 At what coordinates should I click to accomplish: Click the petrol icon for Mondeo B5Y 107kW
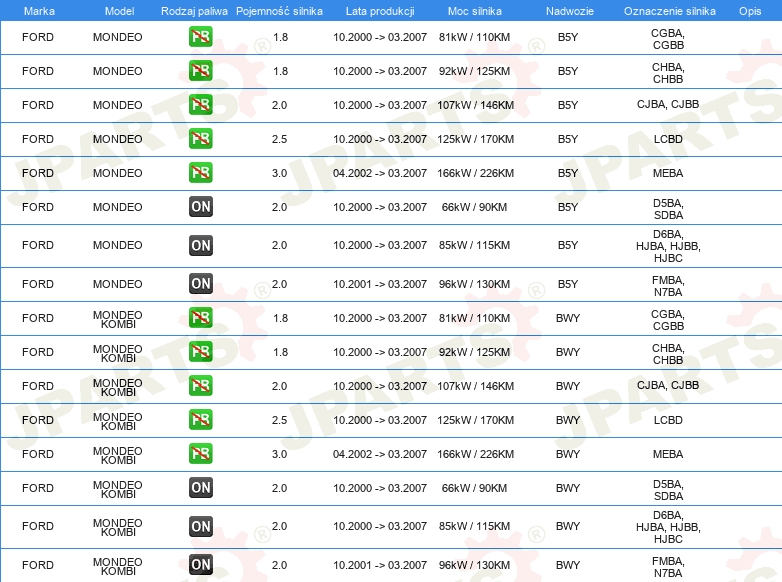coord(200,105)
